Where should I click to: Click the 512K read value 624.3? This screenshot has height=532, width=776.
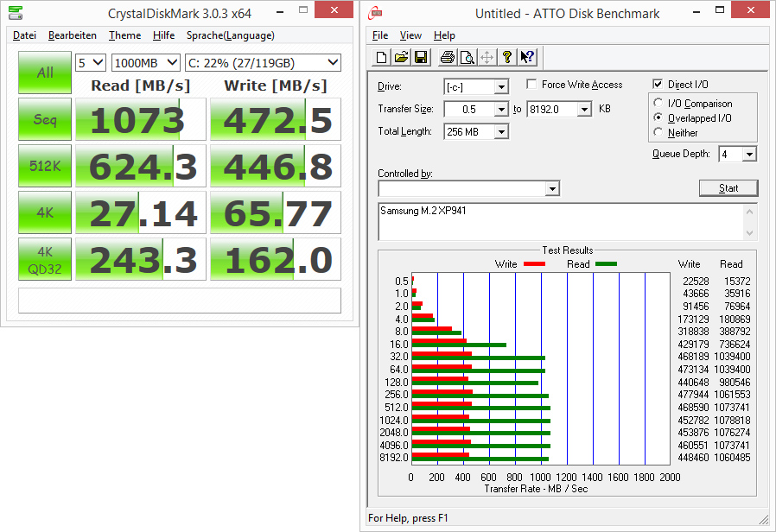click(x=141, y=166)
